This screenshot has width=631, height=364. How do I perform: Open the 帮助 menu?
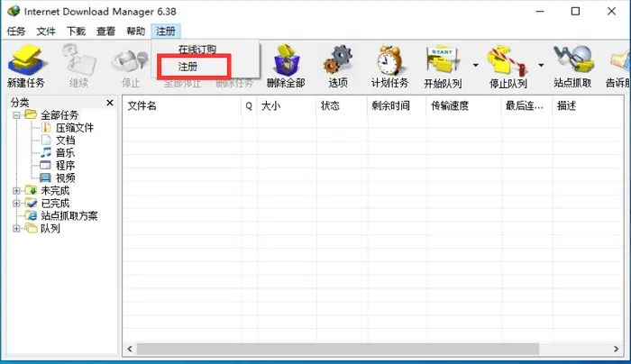pos(135,31)
